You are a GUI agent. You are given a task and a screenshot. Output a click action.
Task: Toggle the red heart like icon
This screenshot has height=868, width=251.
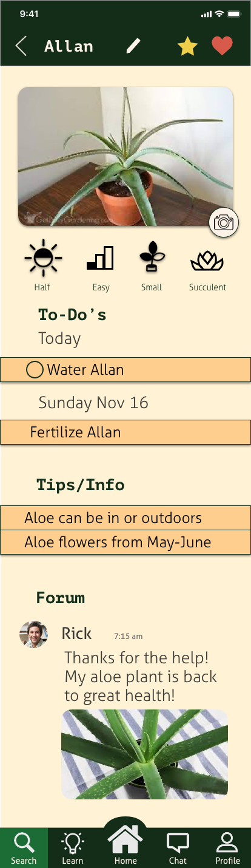pos(222,46)
